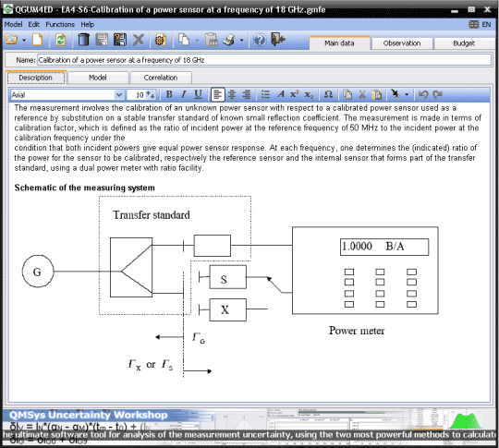499x448 pixels.
Task: Click the scissors cut icon
Action: [x=362, y=94]
